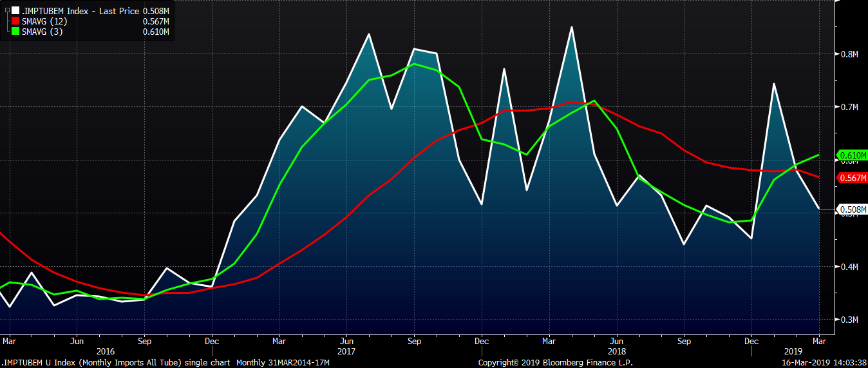Click the white 0.508M last price tag

852,209
